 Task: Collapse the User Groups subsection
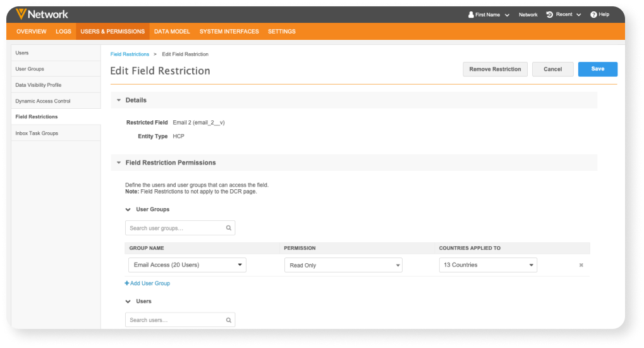pos(128,209)
